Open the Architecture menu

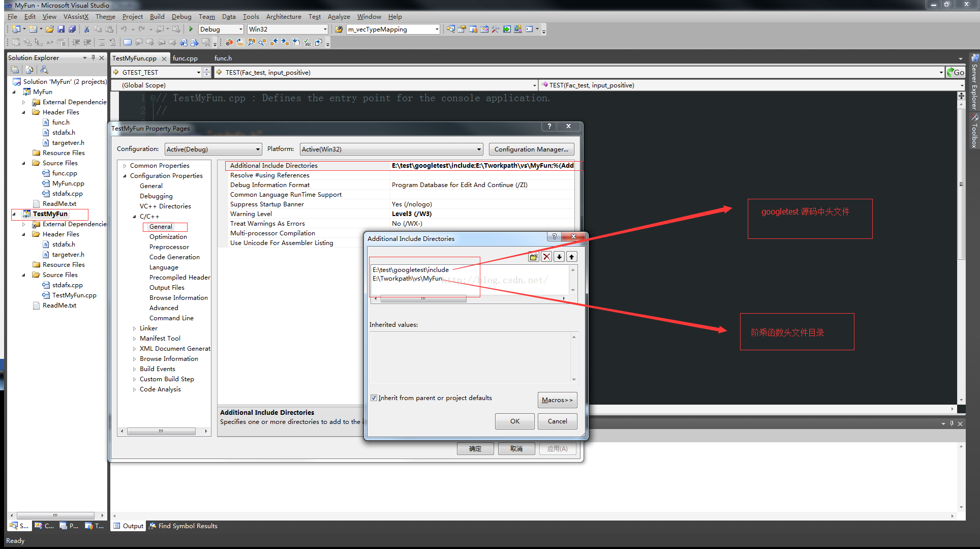point(284,16)
